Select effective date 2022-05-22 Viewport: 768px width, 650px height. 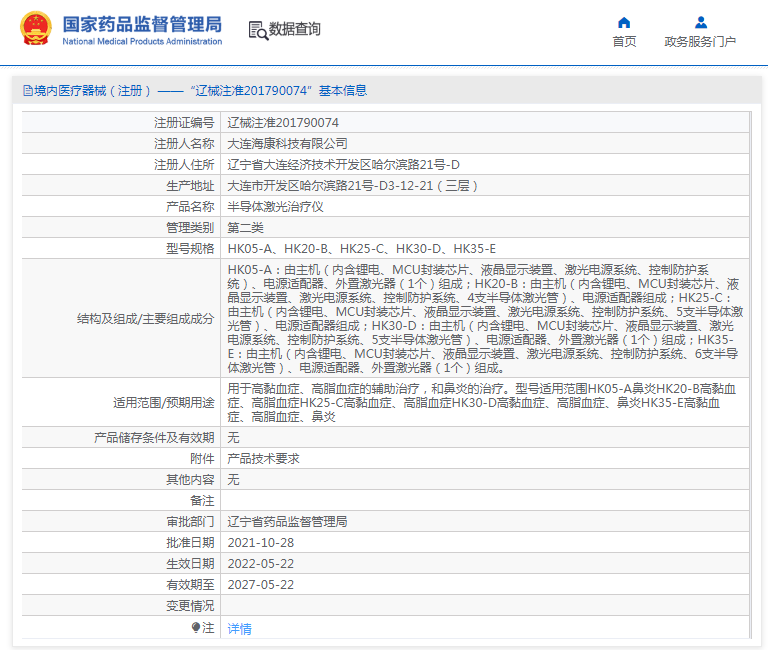(x=261, y=564)
